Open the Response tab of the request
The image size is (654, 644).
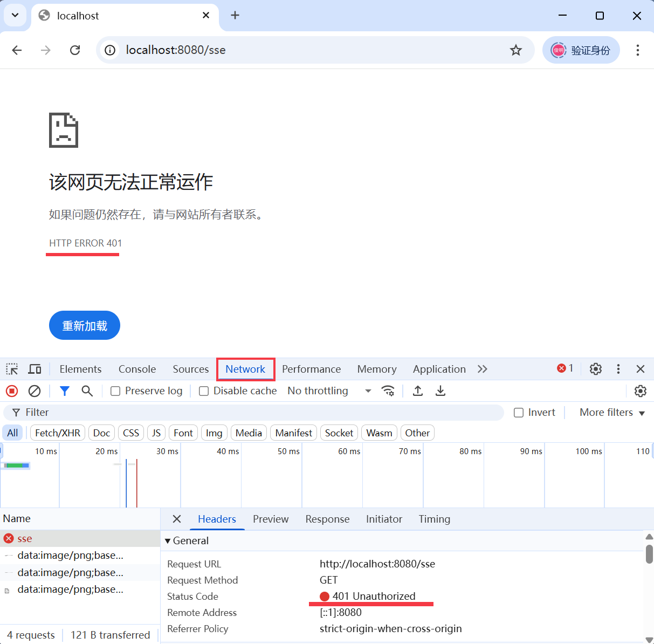click(x=327, y=519)
